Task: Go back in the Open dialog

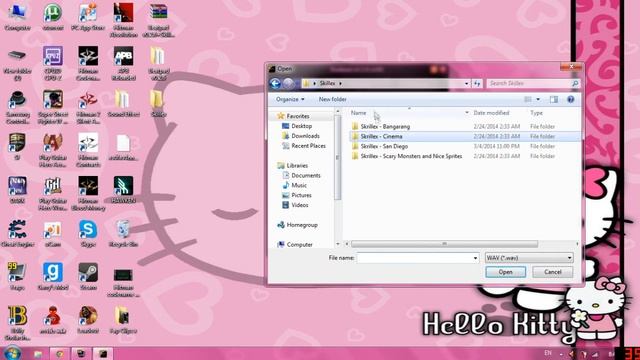Action: 276,84
